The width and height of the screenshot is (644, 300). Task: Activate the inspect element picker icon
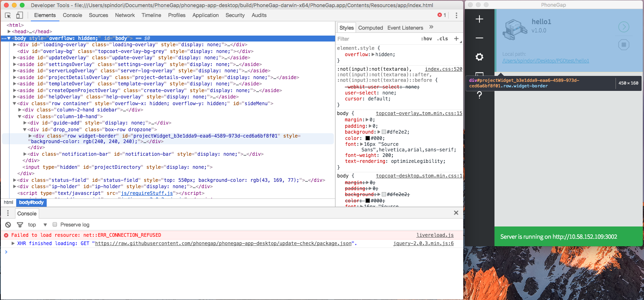pyautogui.click(x=8, y=15)
